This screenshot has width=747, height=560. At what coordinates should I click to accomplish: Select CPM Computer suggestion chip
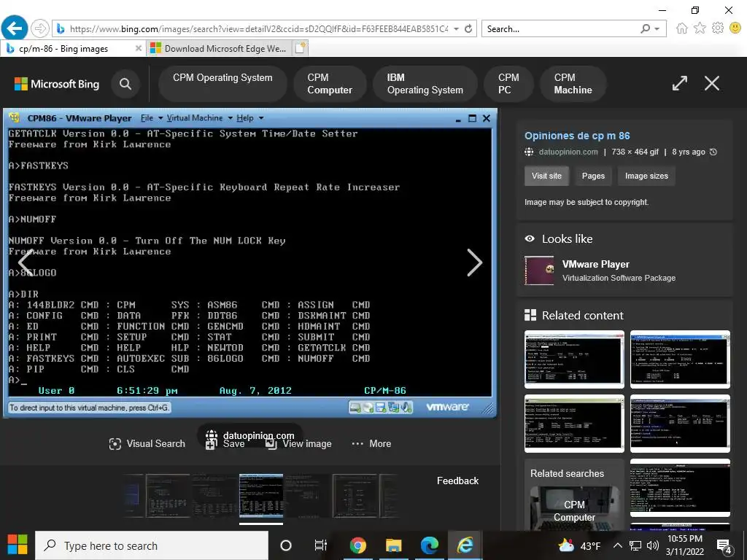[x=330, y=84]
